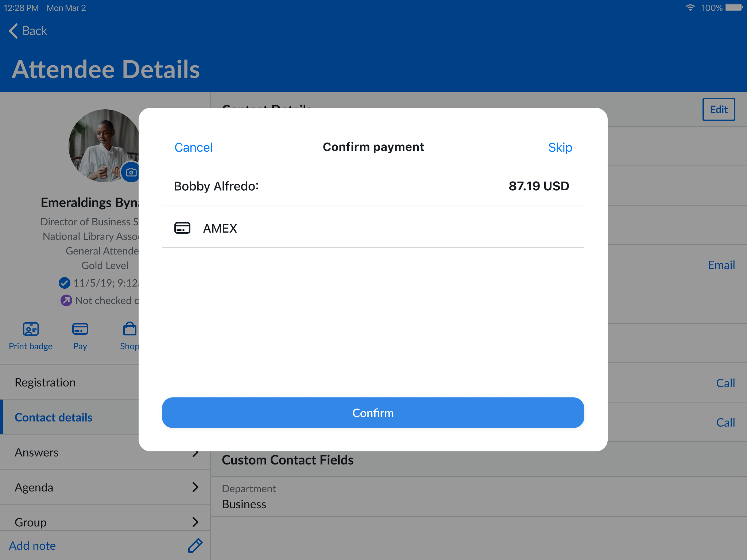This screenshot has width=747, height=560.
Task: Expand the Group row chevron
Action: click(x=196, y=522)
